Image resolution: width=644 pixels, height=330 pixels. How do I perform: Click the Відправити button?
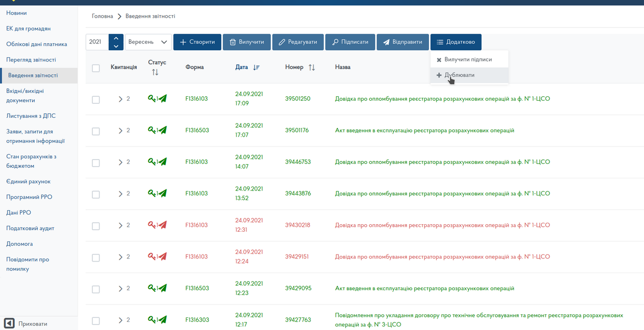403,42
